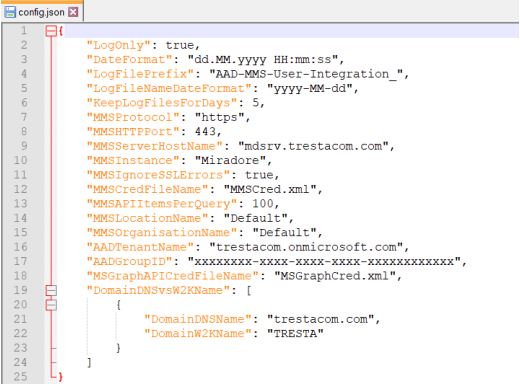
Task: Click the "https" value
Action: 219,117
